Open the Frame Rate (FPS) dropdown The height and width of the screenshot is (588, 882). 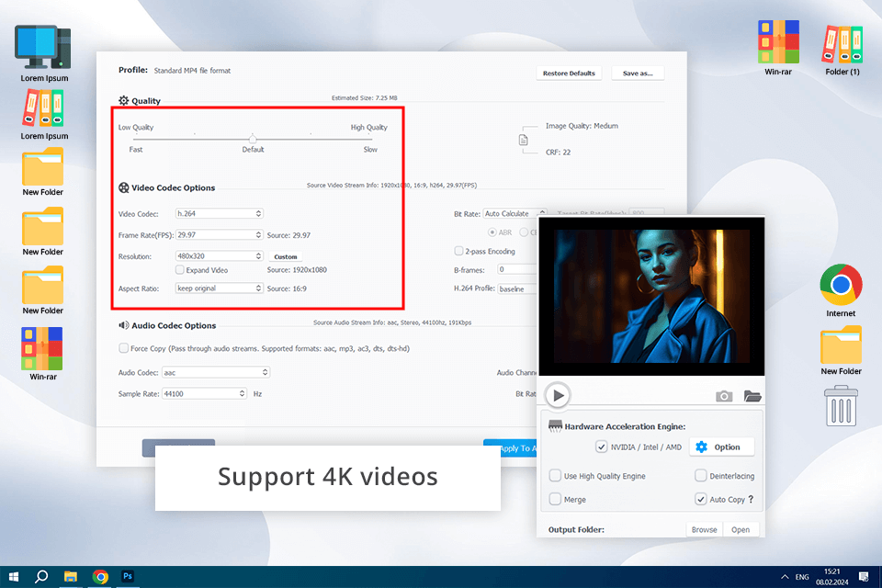[219, 234]
